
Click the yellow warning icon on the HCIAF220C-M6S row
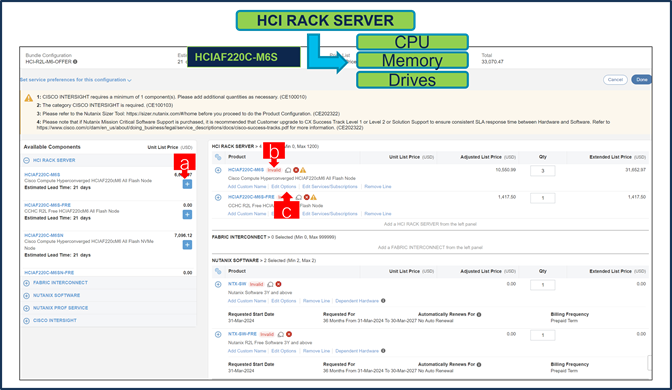(303, 170)
